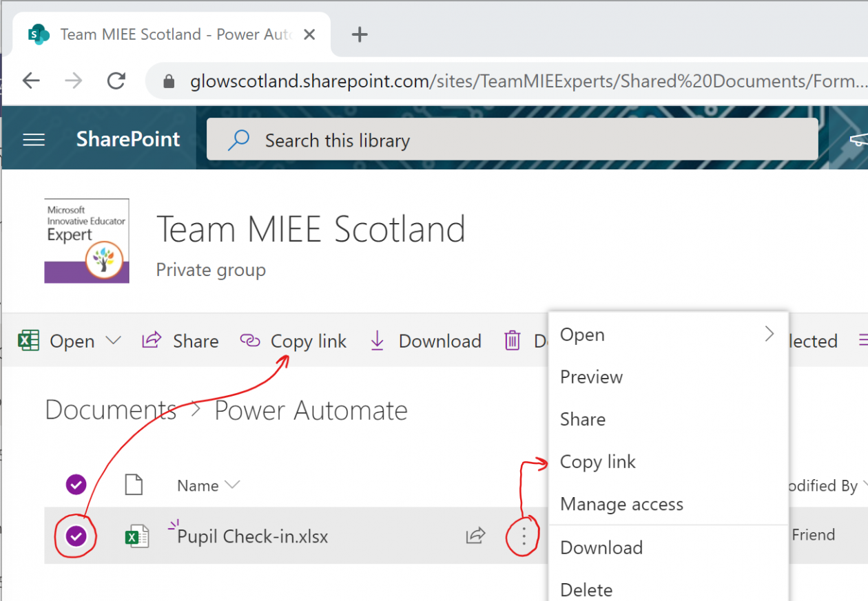
Task: Click the file type column header icon
Action: pos(134,485)
